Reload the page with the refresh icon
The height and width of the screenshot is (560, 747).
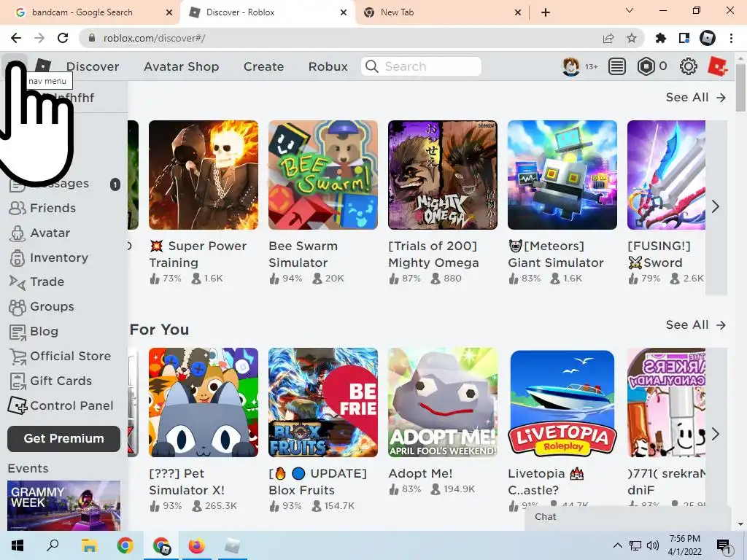point(63,38)
